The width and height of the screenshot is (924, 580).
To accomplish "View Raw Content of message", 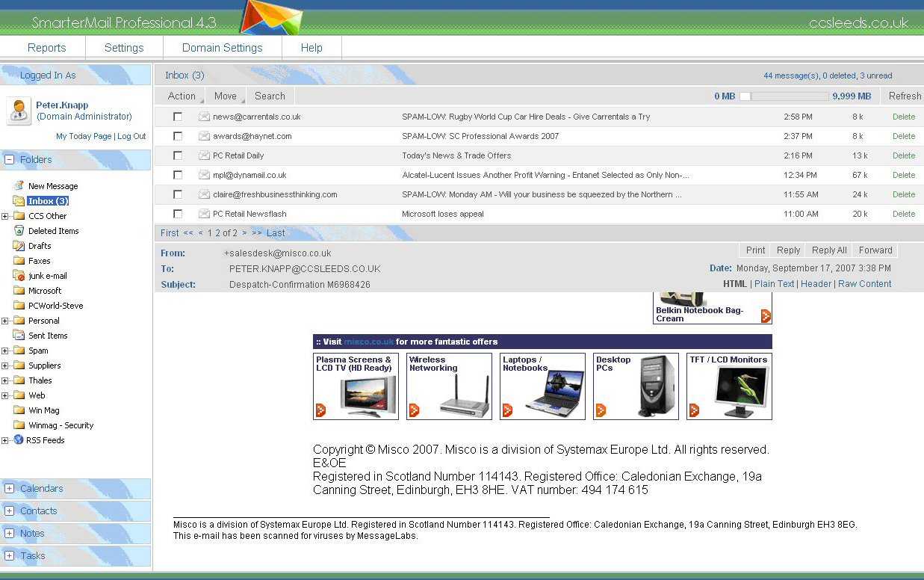I will point(865,284).
